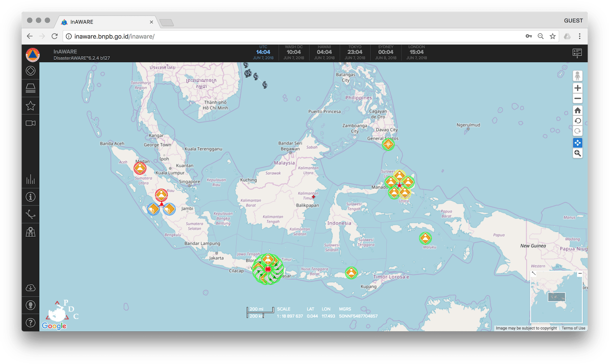Click the 200 mi scale bar
This screenshot has height=364, width=609.
click(x=260, y=309)
